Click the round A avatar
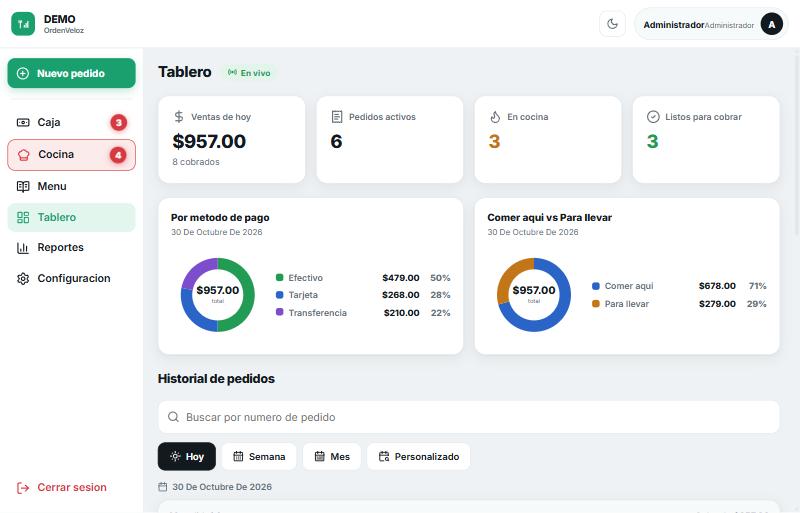This screenshot has width=800, height=513. (771, 24)
